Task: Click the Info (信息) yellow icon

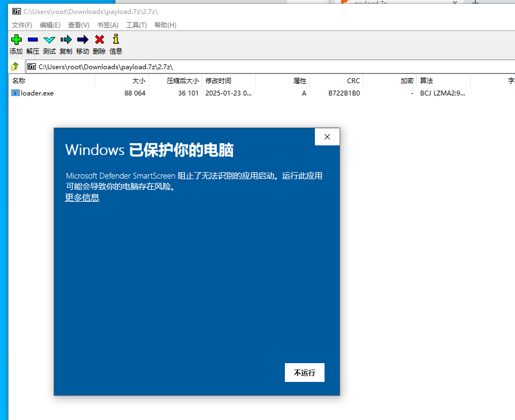Action: (x=116, y=40)
